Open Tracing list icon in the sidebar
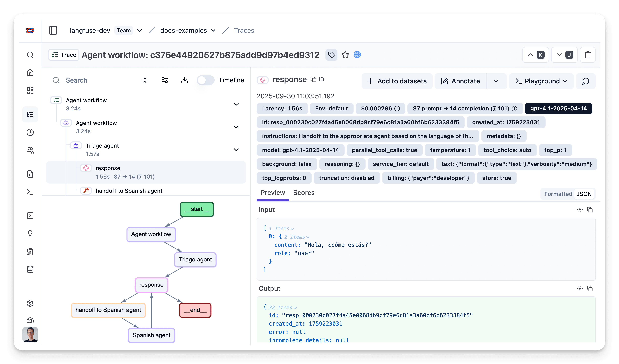Screen dimensions: 619x364 (x=30, y=114)
